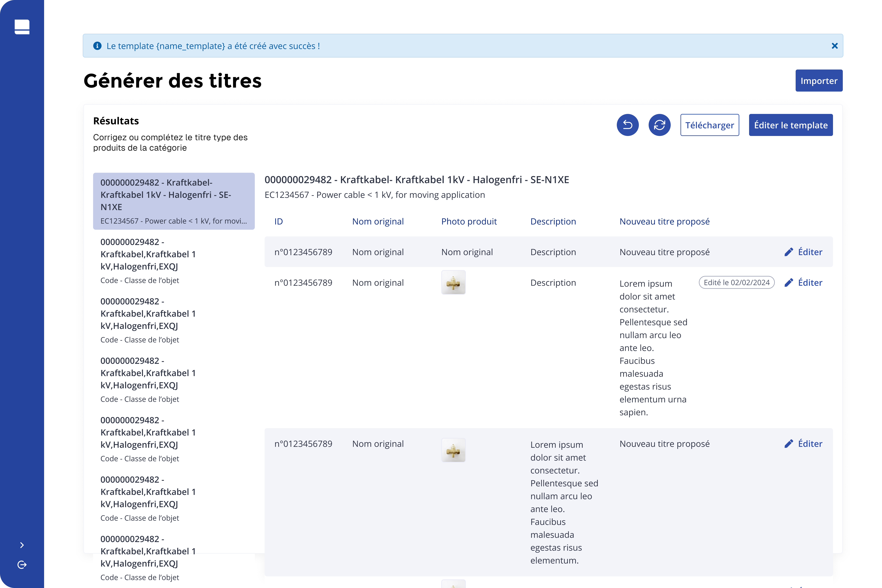Viewport: 882px width, 588px height.
Task: Click the refresh round button
Action: click(x=659, y=125)
